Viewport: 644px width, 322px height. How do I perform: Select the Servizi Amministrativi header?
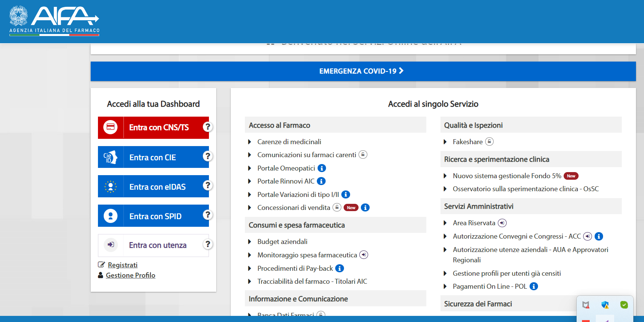click(531, 206)
